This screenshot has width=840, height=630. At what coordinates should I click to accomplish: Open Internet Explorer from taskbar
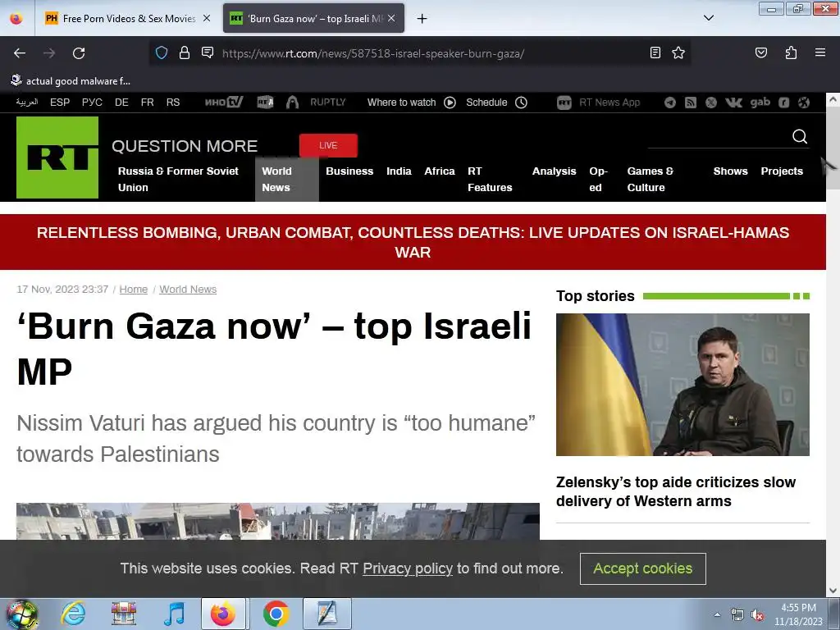73,614
